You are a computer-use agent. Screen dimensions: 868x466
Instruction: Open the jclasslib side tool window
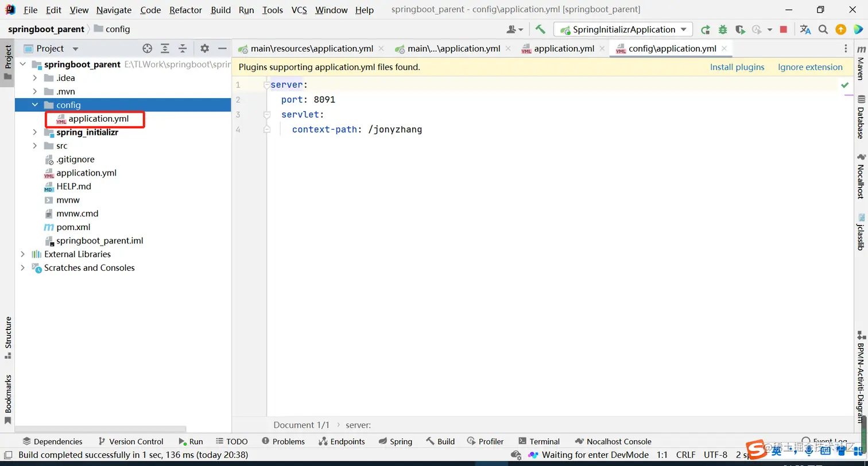pos(861,232)
